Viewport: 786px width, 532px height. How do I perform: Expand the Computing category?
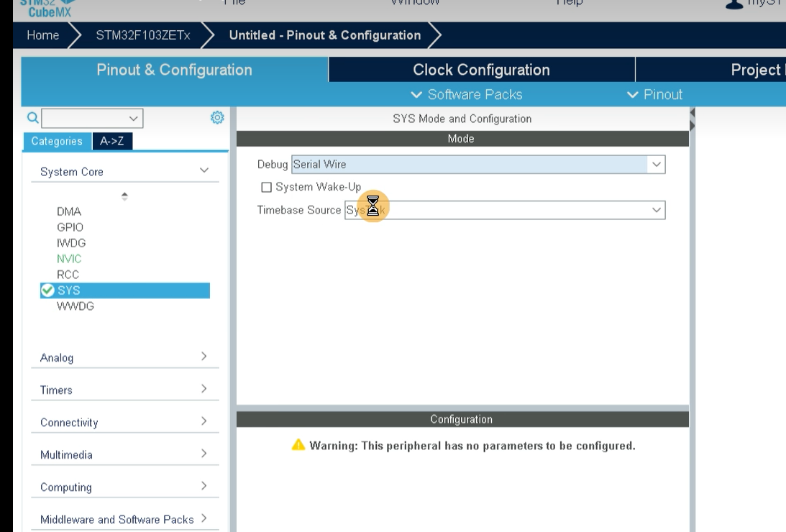124,487
